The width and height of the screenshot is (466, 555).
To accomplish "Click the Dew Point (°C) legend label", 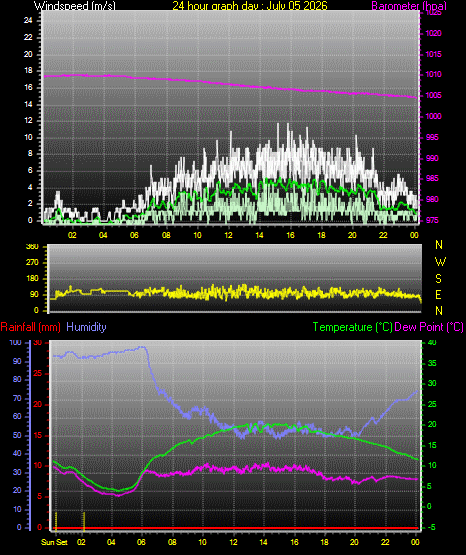I will coord(429,327).
